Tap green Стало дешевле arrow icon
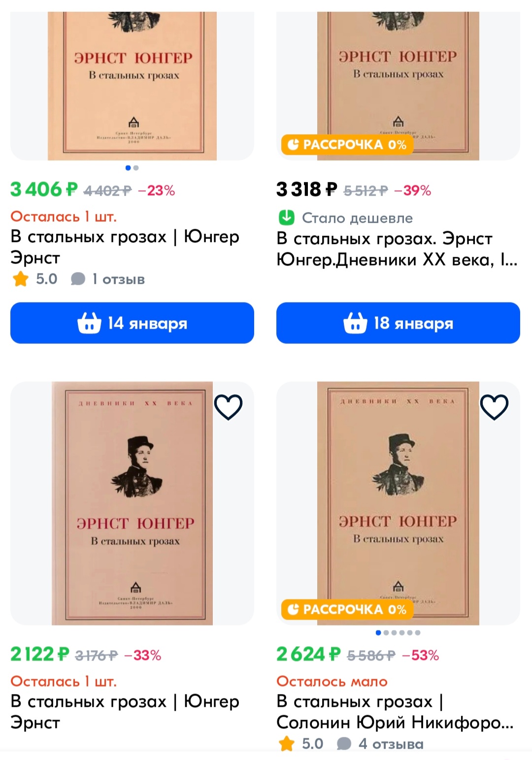The height and width of the screenshot is (760, 532). [287, 217]
